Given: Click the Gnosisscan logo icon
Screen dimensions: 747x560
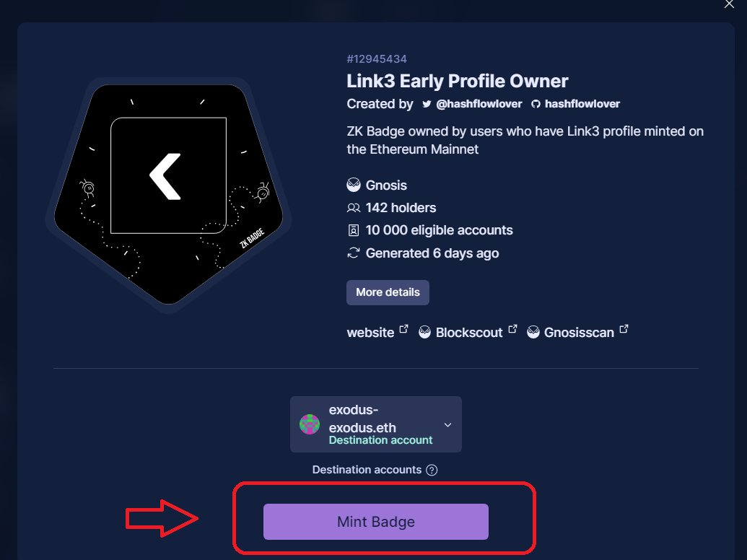Looking at the screenshot, I should click(533, 333).
